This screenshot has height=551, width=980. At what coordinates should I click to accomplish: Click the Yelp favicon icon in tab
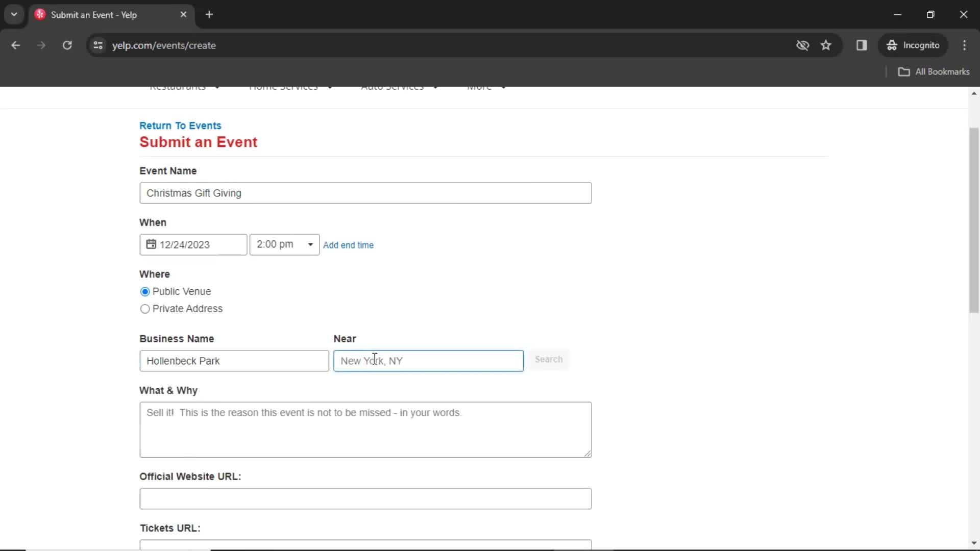40,14
